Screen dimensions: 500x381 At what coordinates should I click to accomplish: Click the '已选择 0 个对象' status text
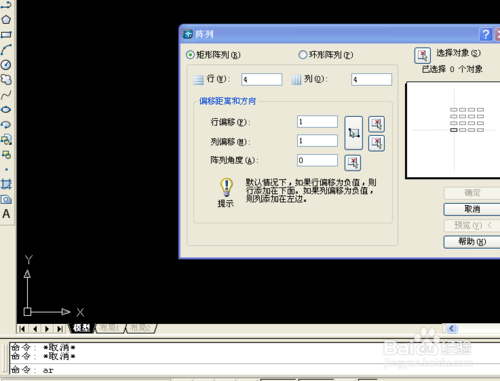tap(452, 69)
